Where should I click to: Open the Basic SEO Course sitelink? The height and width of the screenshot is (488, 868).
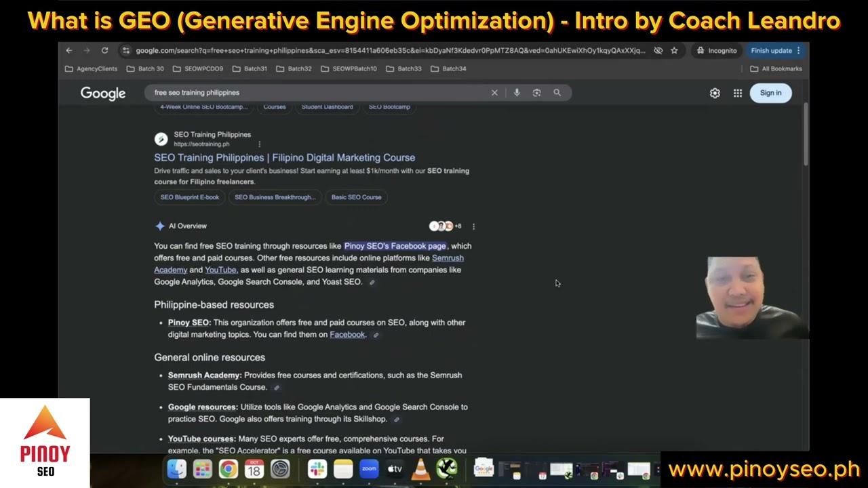coord(356,197)
